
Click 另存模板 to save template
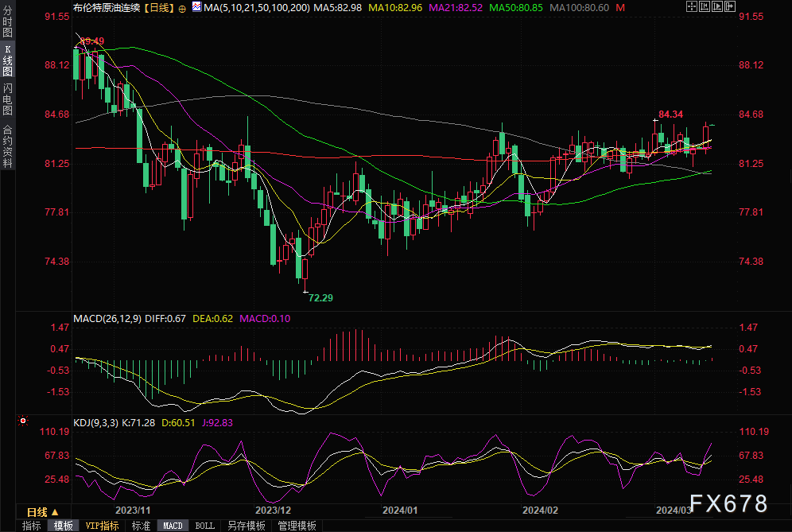pos(246,526)
